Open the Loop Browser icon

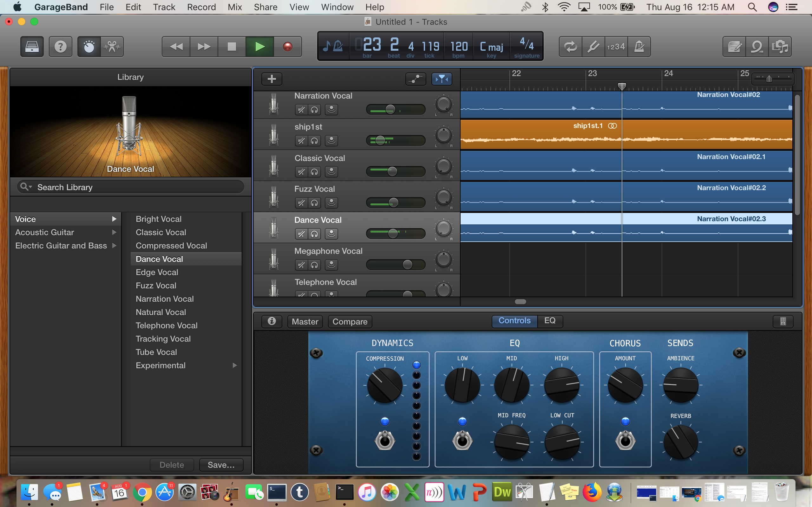click(757, 47)
